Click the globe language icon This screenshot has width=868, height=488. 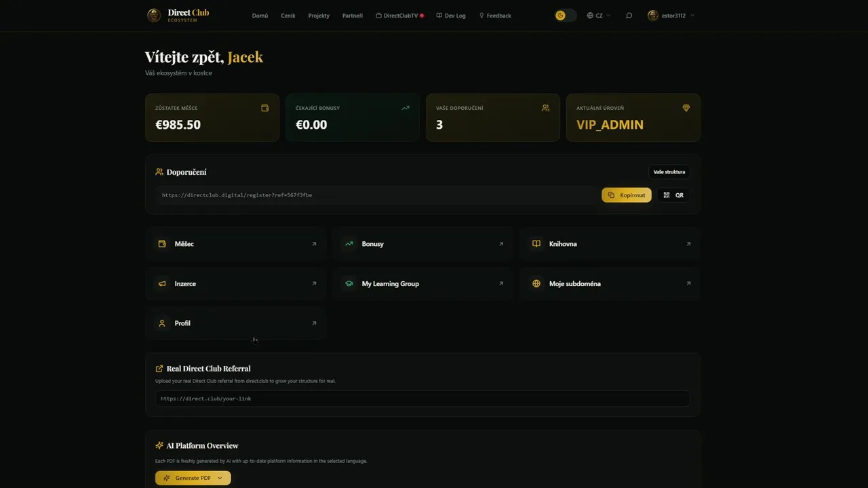[x=590, y=16]
